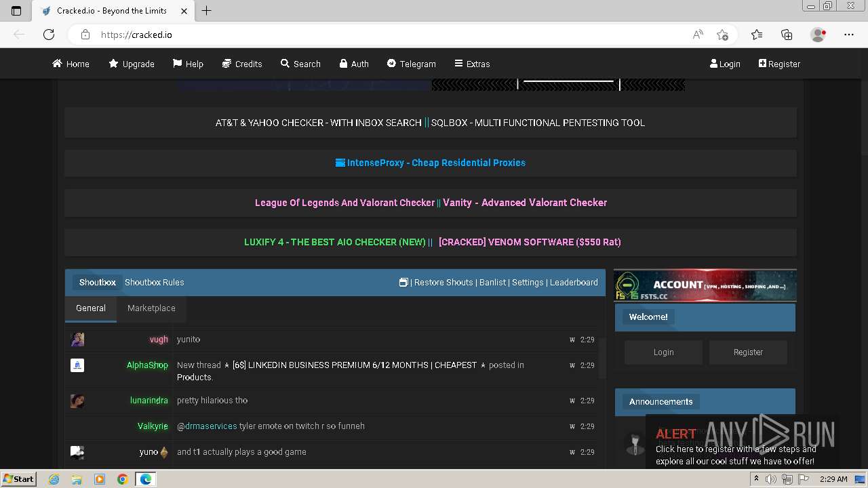This screenshot has height=488, width=868.
Task: Click Login in the top navigation
Action: 725,64
